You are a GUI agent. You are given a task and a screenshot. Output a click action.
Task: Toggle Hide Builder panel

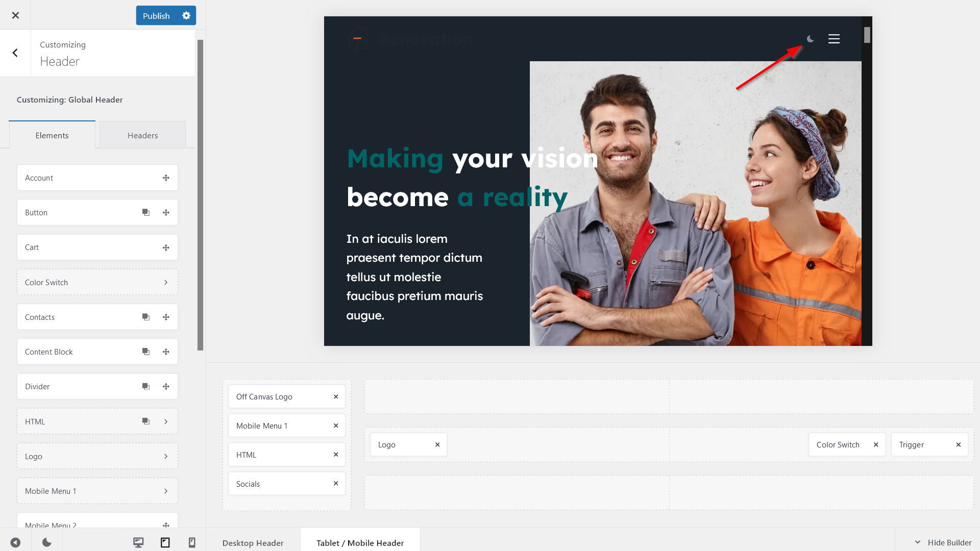[x=942, y=542]
